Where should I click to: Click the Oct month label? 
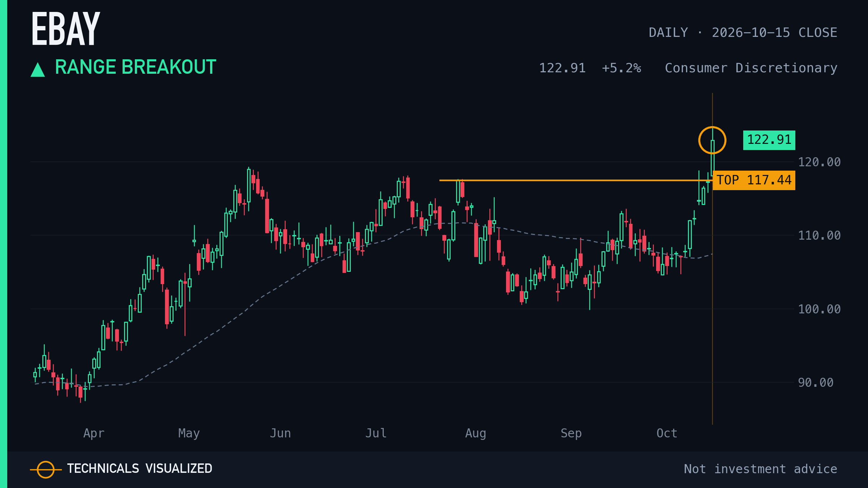pos(667,433)
